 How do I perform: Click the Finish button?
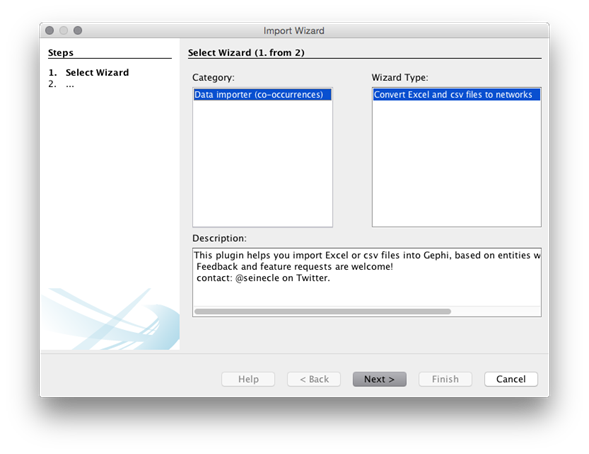coord(445,379)
